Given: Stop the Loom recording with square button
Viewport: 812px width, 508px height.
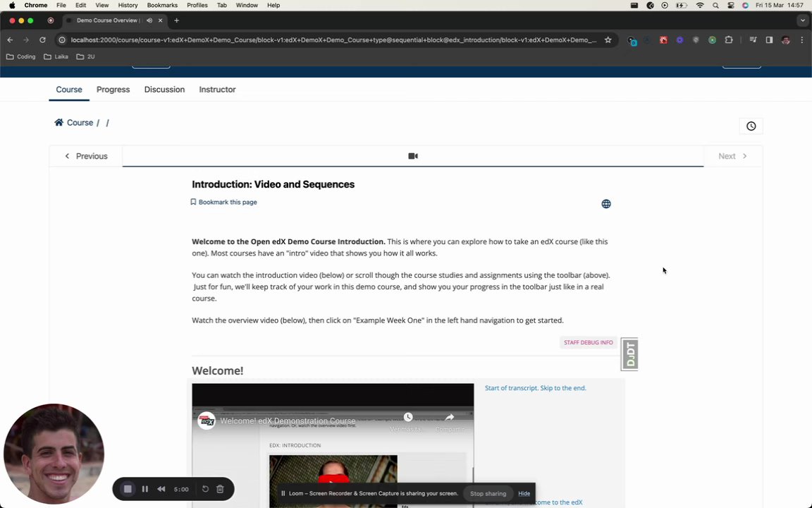Looking at the screenshot, I should coord(128,489).
